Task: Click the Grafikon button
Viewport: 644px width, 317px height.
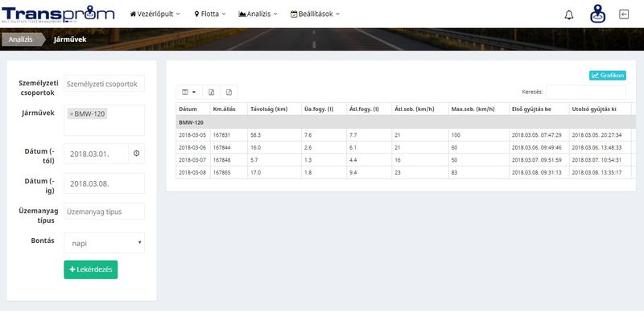Action: [x=608, y=76]
